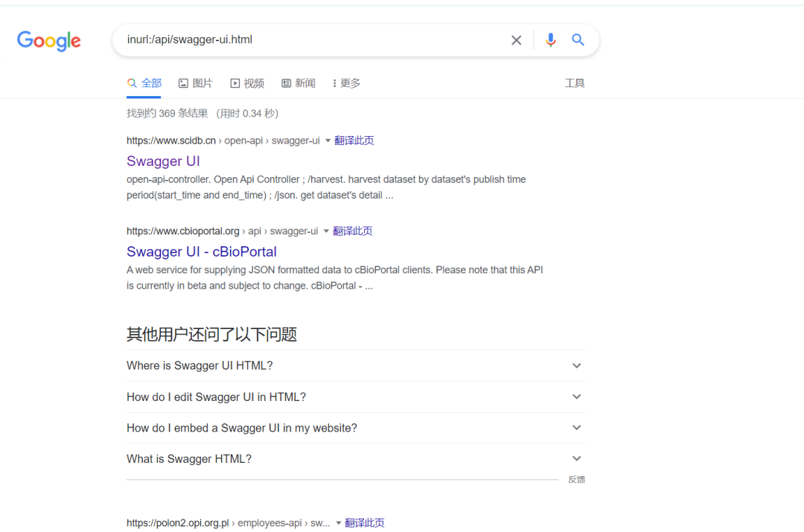The height and width of the screenshot is (532, 804).
Task: Click 翻译此页 for the cbioportal.org result
Action: [352, 231]
